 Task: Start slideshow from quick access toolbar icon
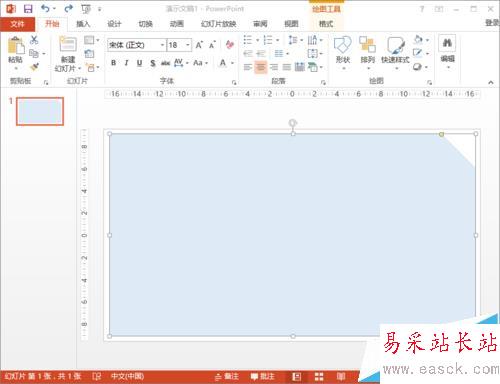click(x=86, y=9)
